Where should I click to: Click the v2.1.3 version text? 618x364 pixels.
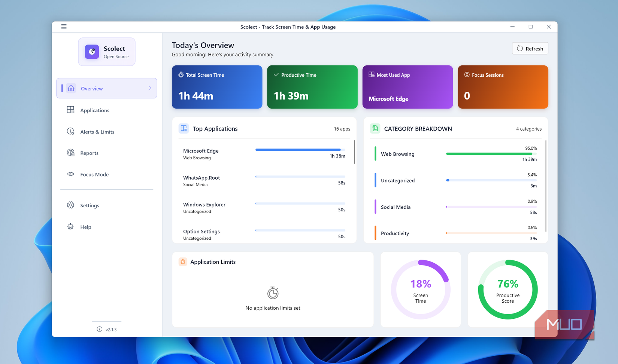click(111, 330)
